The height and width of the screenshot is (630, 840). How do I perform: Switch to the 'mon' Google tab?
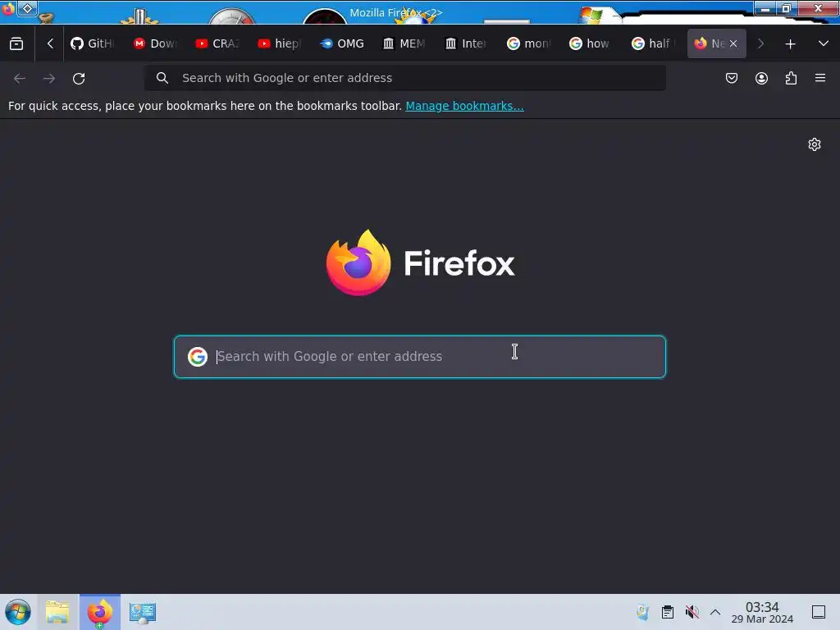pyautogui.click(x=528, y=44)
